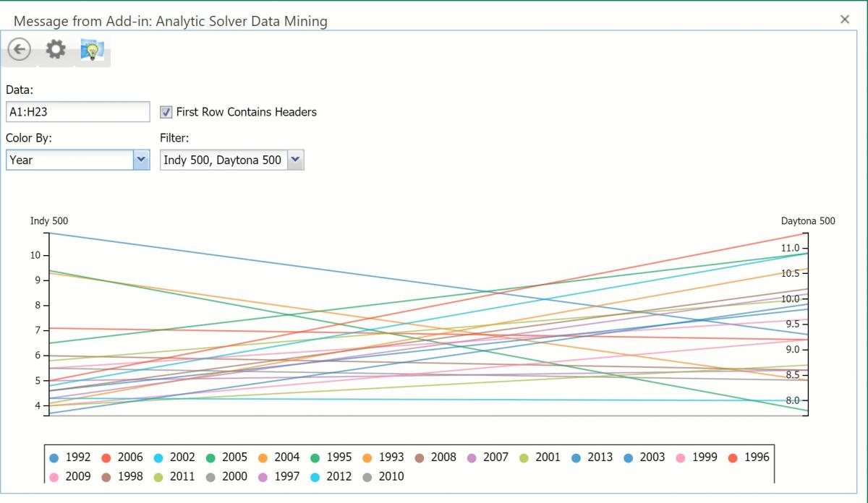Click the 2002 legend color dot

point(158,457)
